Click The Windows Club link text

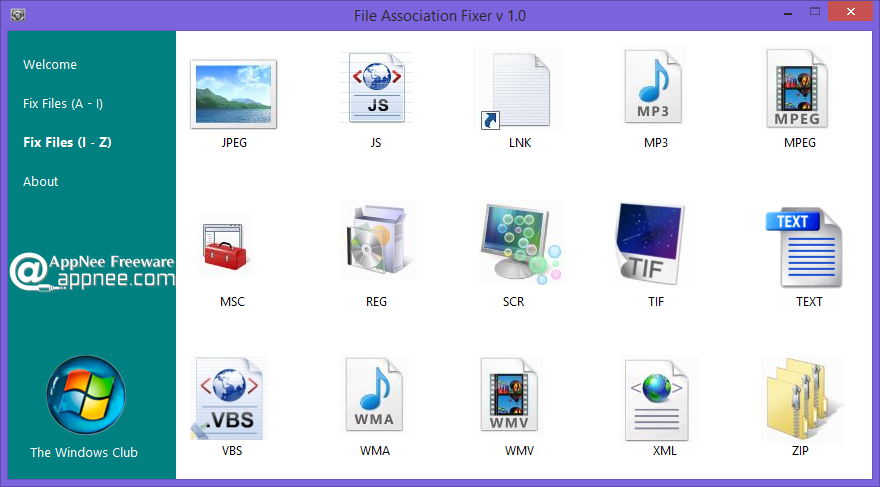coord(84,452)
